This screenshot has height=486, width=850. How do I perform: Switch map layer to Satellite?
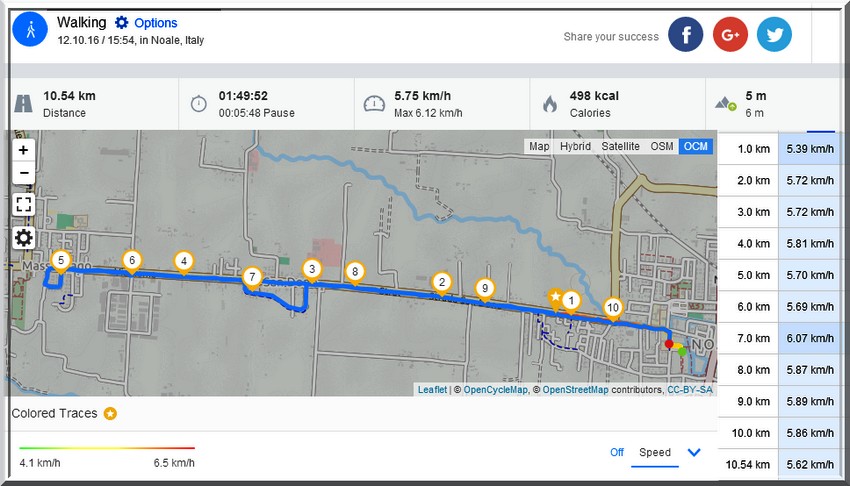click(x=620, y=146)
